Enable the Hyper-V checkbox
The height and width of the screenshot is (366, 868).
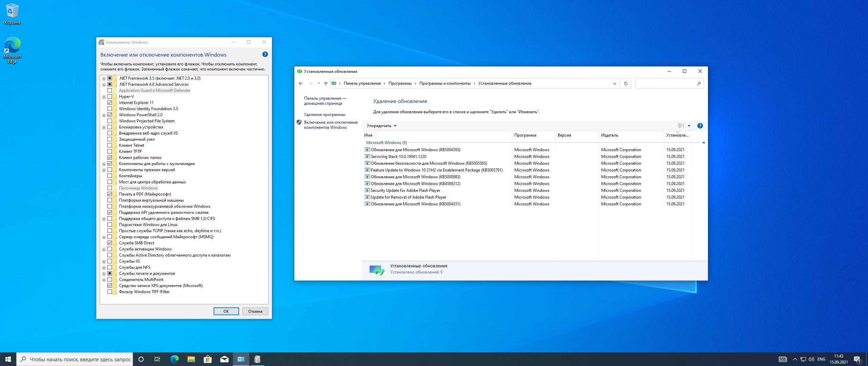pos(110,97)
